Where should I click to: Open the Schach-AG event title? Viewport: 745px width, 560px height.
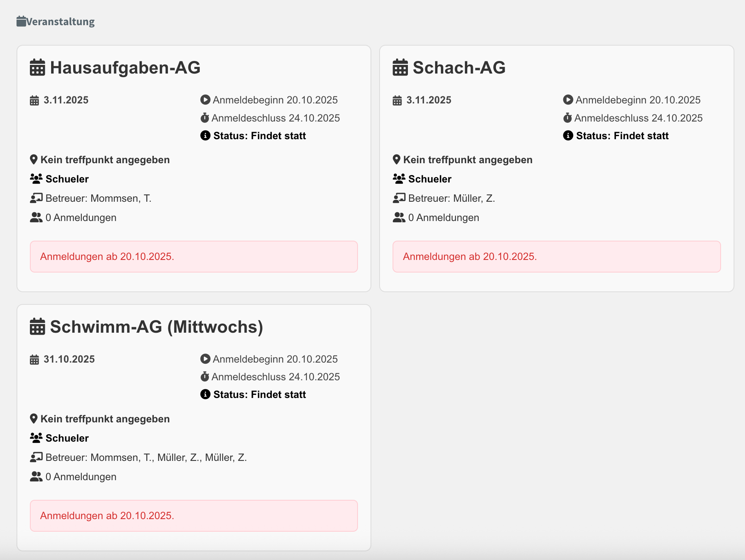459,68
